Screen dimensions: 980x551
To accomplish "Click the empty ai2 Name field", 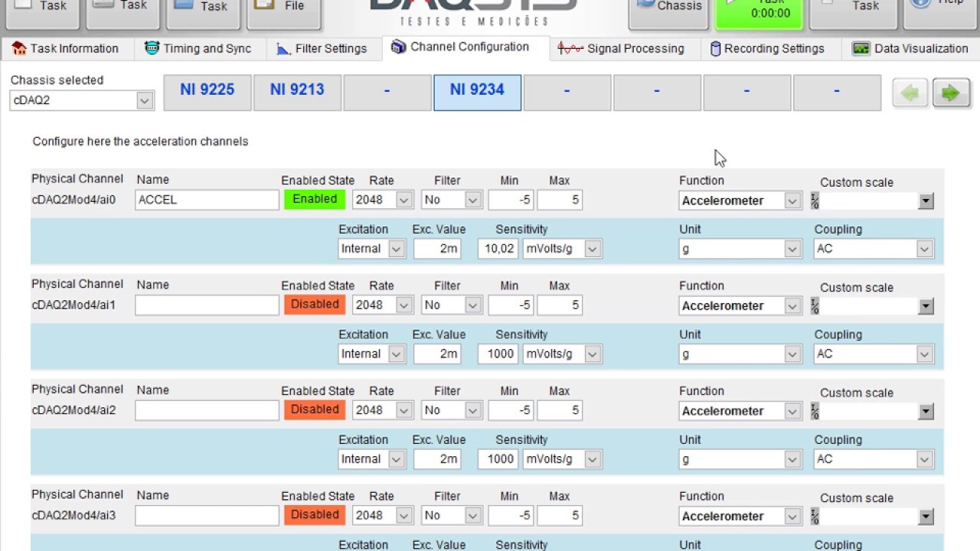I will (207, 410).
